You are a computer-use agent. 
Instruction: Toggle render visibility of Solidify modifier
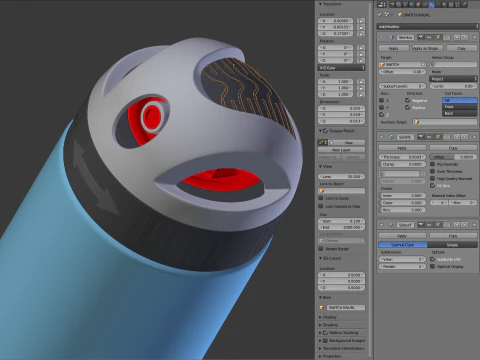421,137
